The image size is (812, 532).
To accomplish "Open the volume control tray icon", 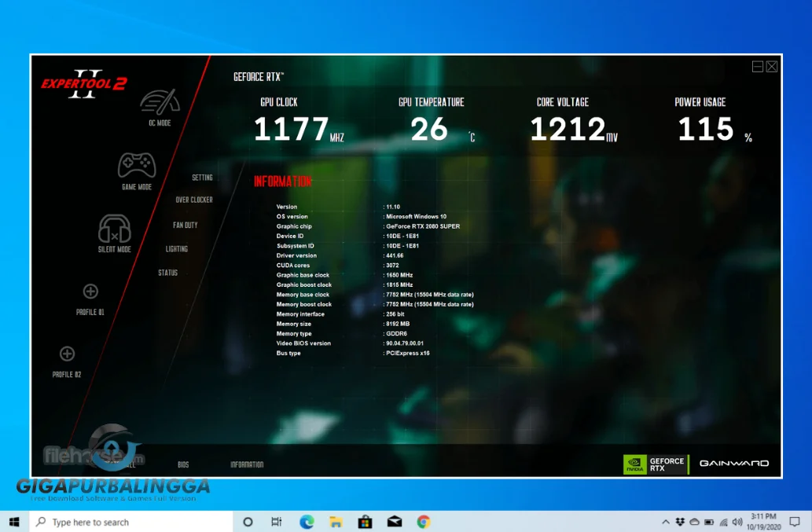I will [737, 522].
